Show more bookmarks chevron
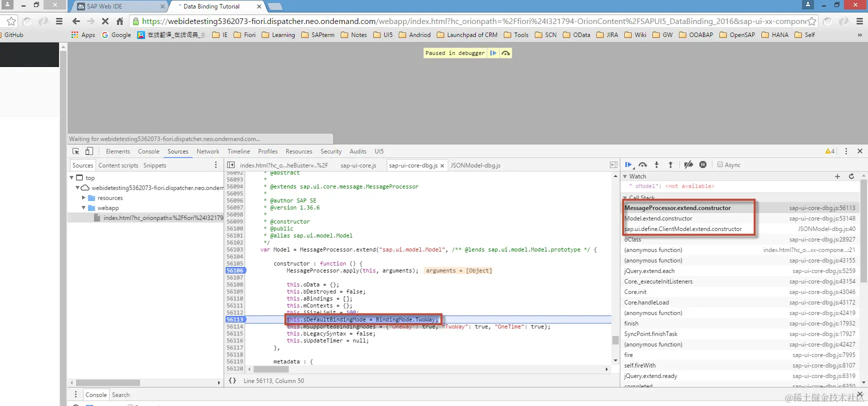868x406 pixels. (859, 35)
